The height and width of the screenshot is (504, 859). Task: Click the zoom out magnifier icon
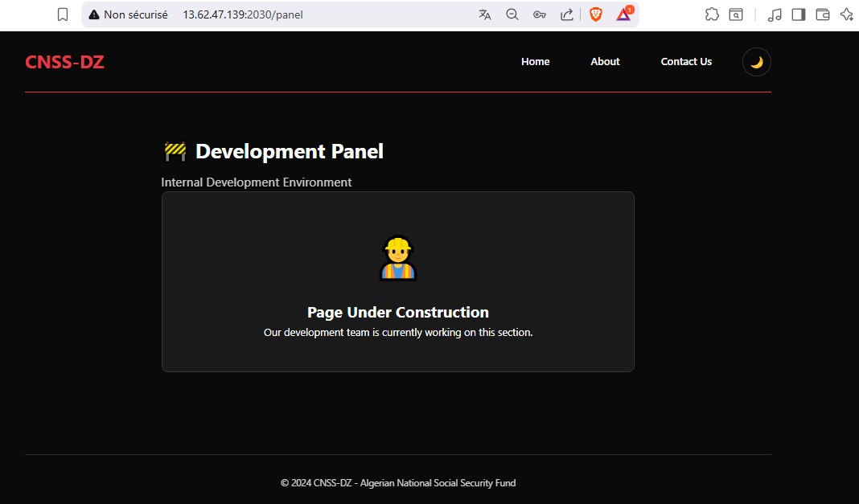pyautogui.click(x=512, y=14)
